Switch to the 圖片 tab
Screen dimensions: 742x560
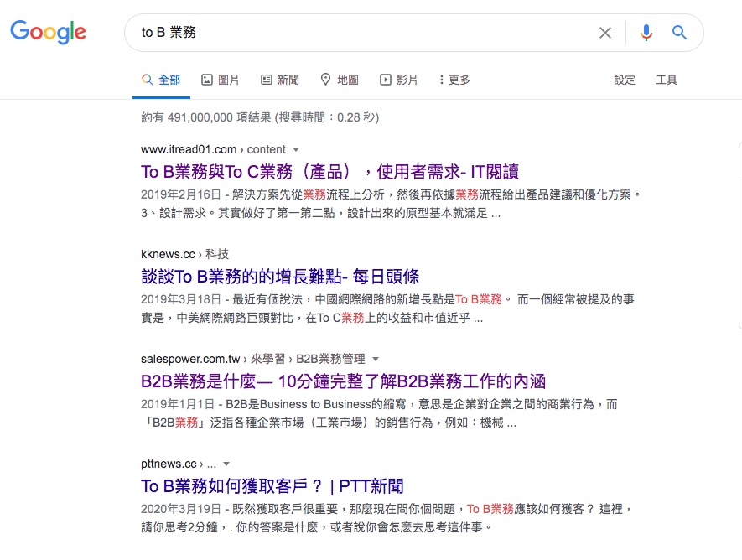pyautogui.click(x=220, y=80)
